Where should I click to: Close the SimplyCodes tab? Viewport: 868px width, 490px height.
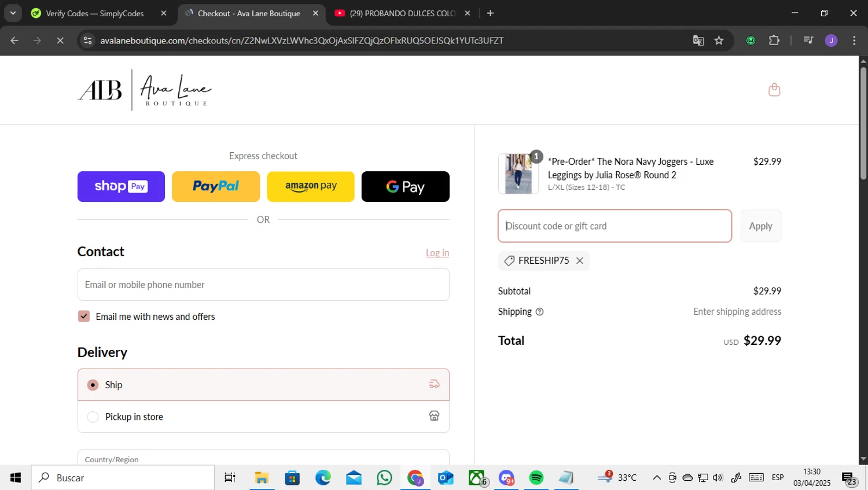click(x=164, y=13)
